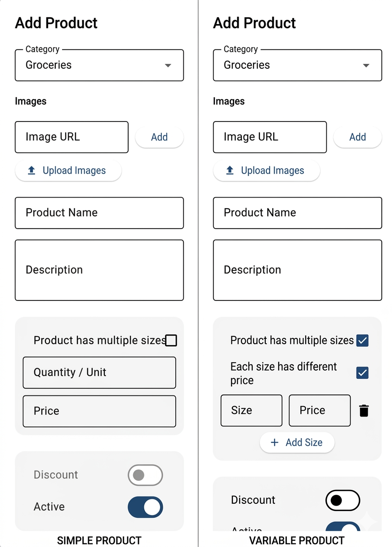Uncheck Each size has different price
392x547 pixels.
pos(362,373)
